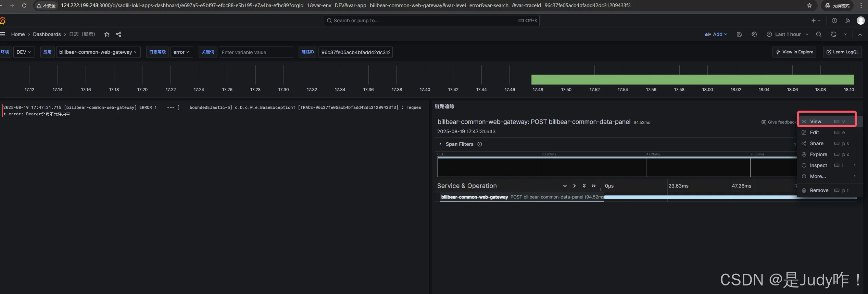Open the browser three-dot menu

tap(861, 5)
